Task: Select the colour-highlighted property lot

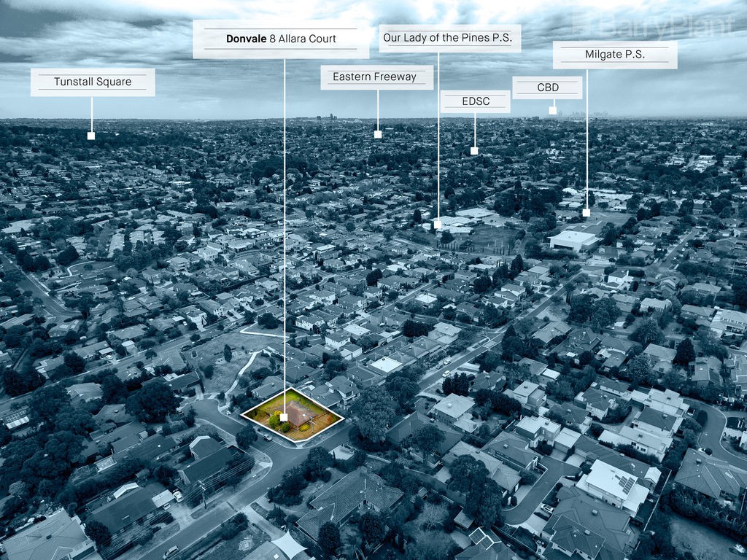Action: click(293, 415)
